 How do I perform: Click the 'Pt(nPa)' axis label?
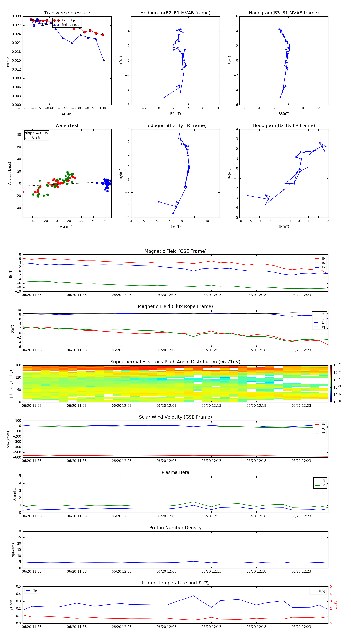coord(8,61)
